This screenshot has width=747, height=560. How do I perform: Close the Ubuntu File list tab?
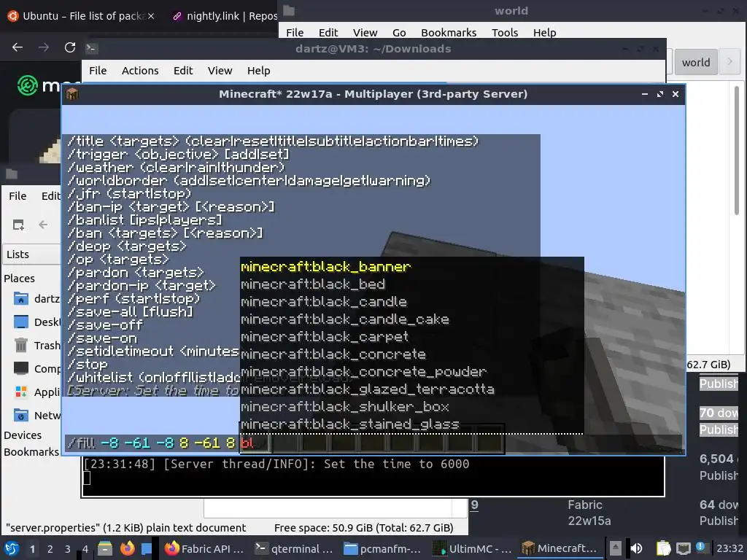[x=150, y=16]
